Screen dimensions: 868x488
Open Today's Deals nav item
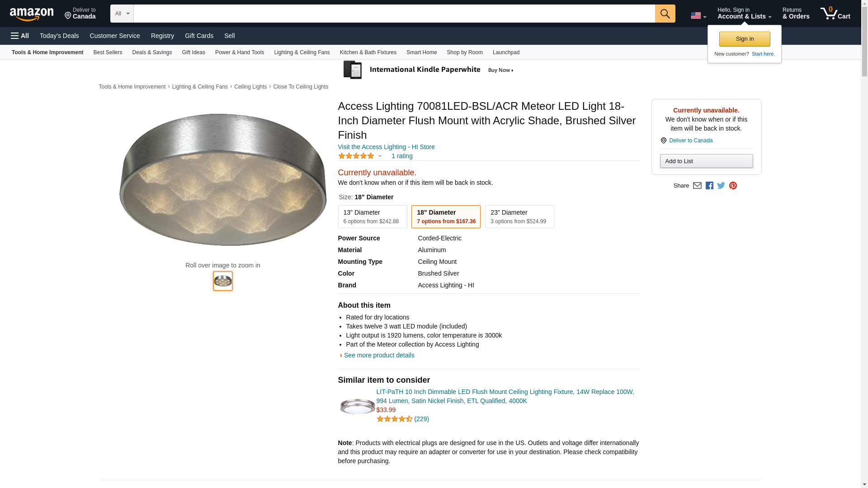point(59,36)
